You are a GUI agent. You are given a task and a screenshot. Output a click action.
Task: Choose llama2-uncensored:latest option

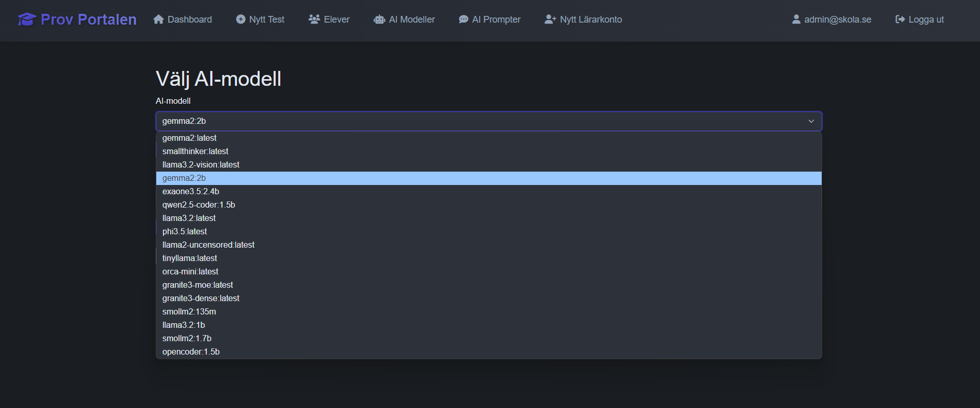click(488, 245)
